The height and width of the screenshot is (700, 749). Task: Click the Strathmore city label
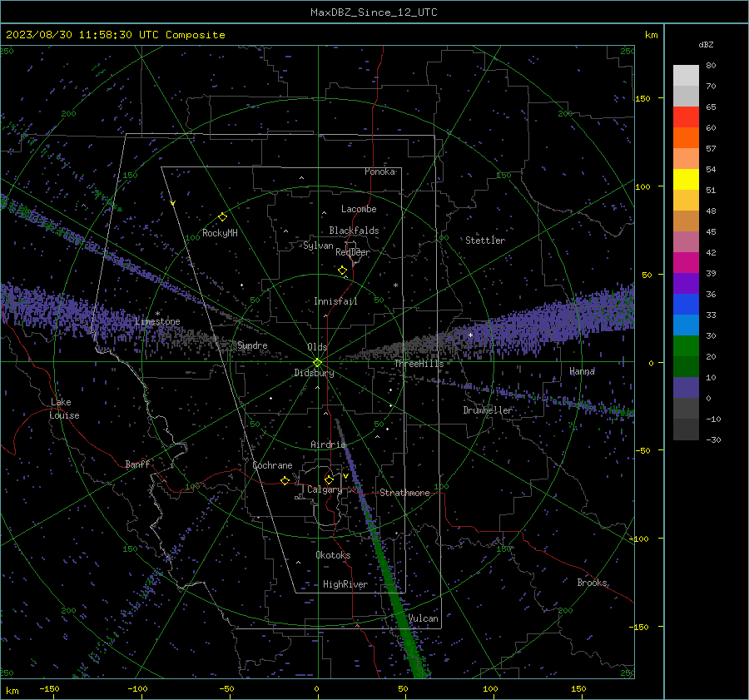click(x=404, y=493)
